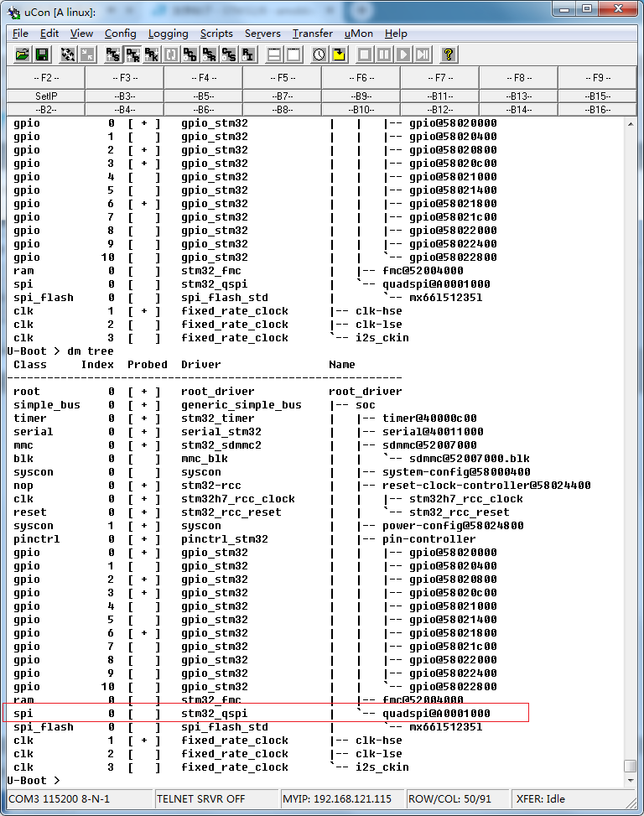This screenshot has height=816, width=644.
Task: Click the B16 button
Action: pyautogui.click(x=598, y=110)
